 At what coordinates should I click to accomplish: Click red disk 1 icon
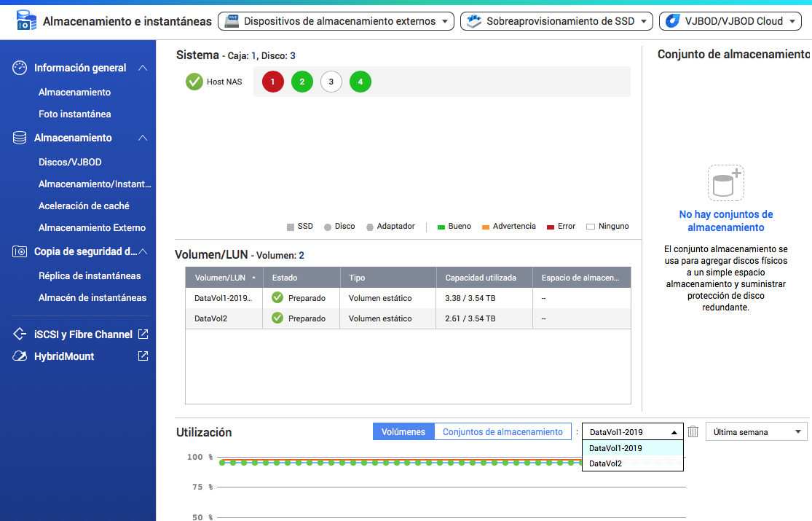[x=272, y=82]
